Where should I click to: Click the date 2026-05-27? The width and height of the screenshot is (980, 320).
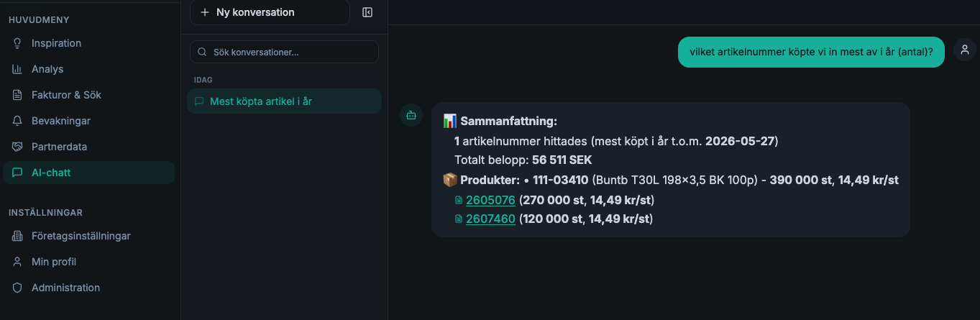740,141
